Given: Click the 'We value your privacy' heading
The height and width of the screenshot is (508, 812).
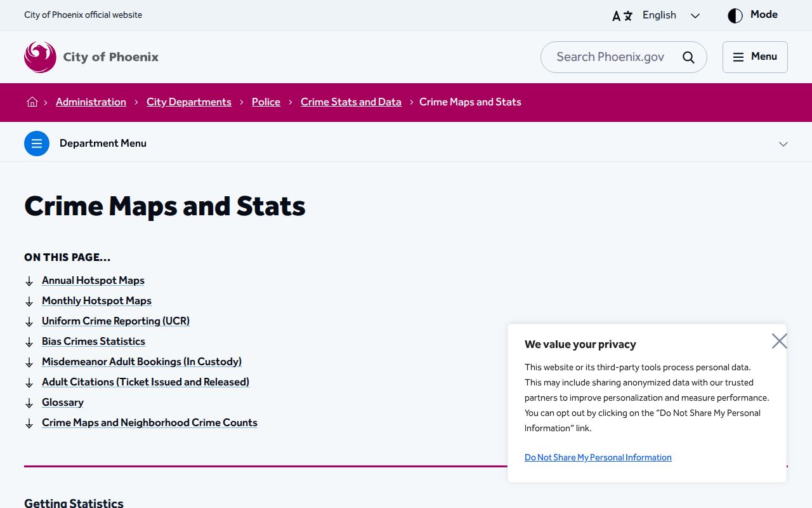Looking at the screenshot, I should (x=580, y=344).
